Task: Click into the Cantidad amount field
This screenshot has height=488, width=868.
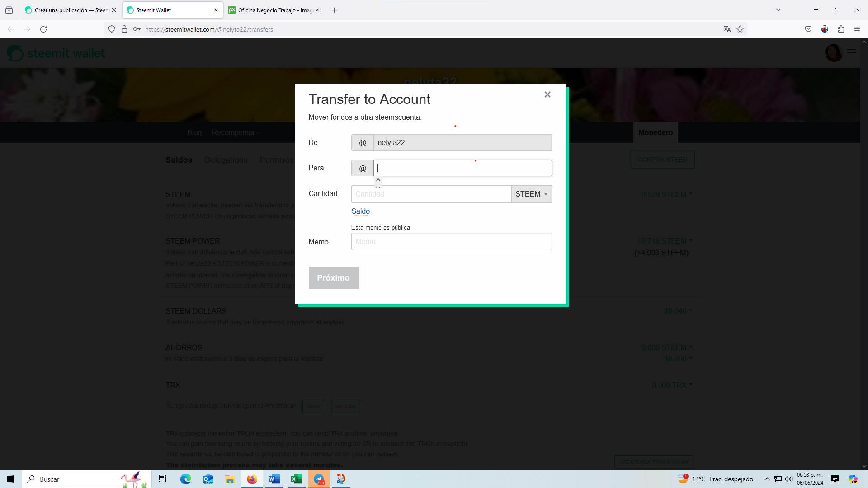Action: [x=431, y=194]
